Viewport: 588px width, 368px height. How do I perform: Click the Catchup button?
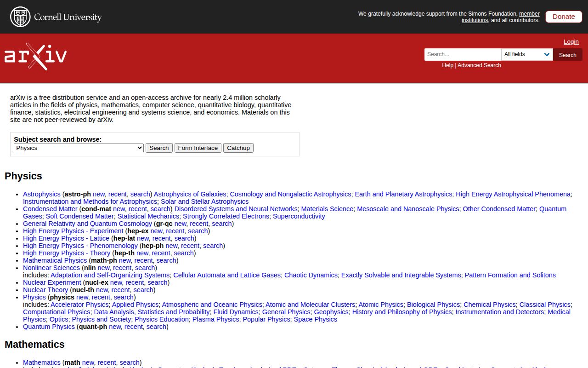(x=238, y=148)
